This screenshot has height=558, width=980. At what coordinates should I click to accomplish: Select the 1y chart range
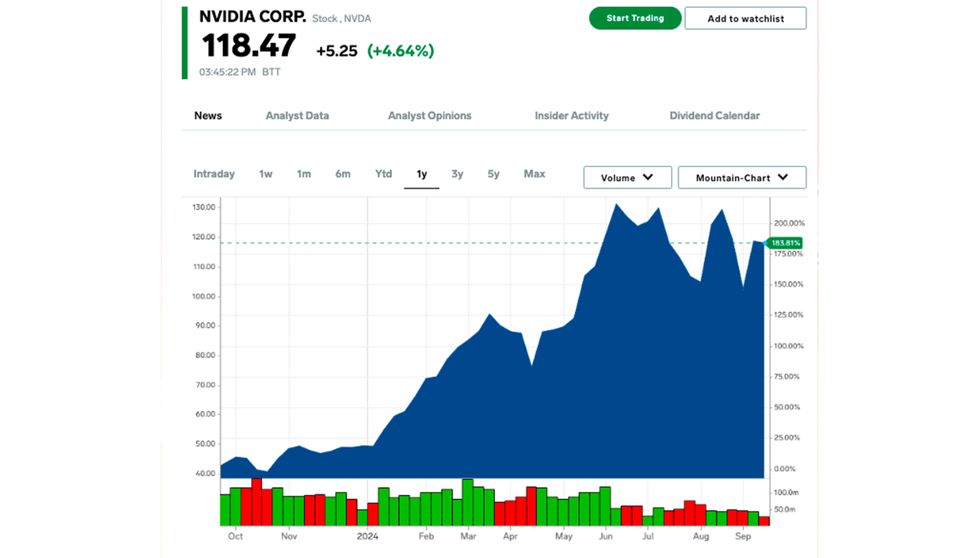click(x=422, y=174)
